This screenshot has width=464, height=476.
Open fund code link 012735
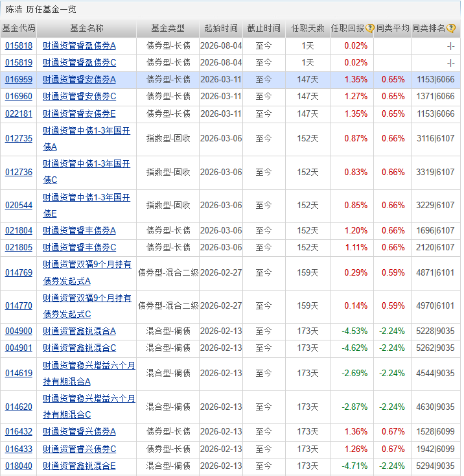pos(19,138)
